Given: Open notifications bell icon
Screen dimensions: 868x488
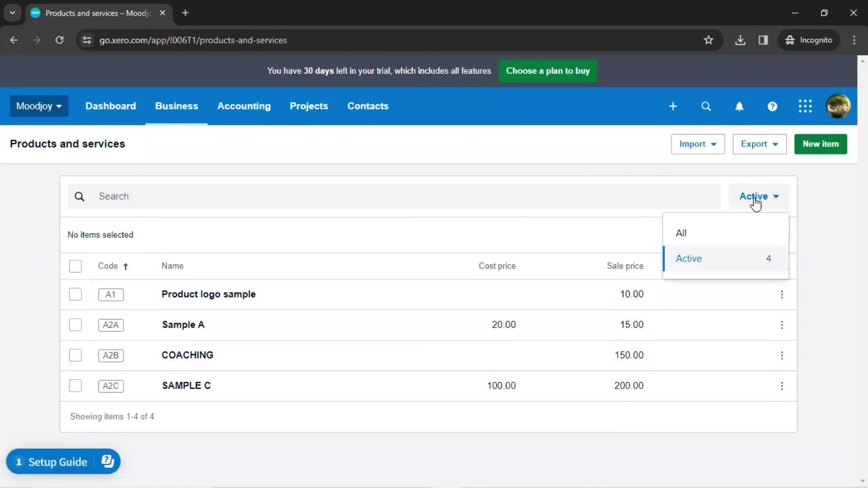Looking at the screenshot, I should click(739, 106).
